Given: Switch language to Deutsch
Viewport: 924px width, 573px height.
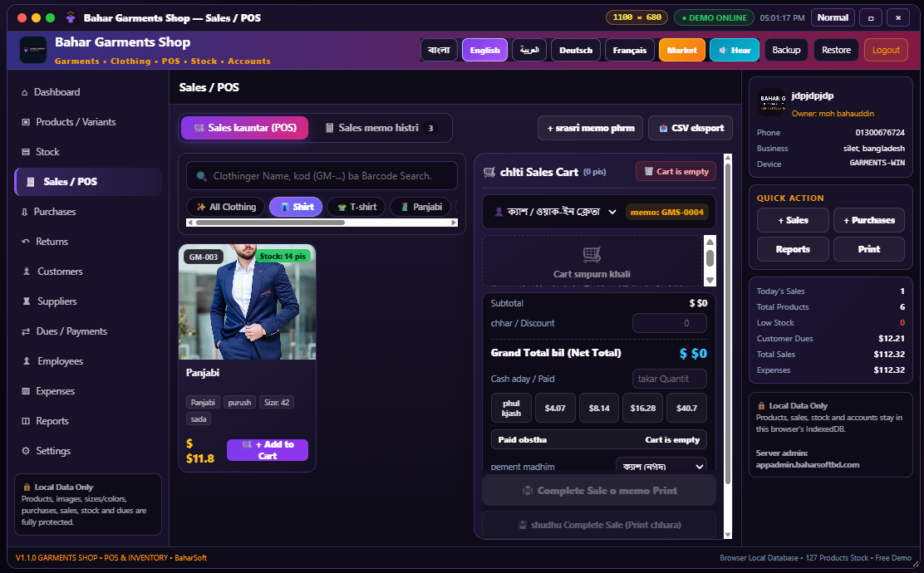Looking at the screenshot, I should pos(576,50).
